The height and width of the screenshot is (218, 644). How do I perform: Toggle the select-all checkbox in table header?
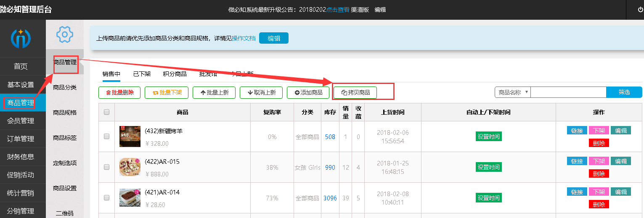coord(106,112)
